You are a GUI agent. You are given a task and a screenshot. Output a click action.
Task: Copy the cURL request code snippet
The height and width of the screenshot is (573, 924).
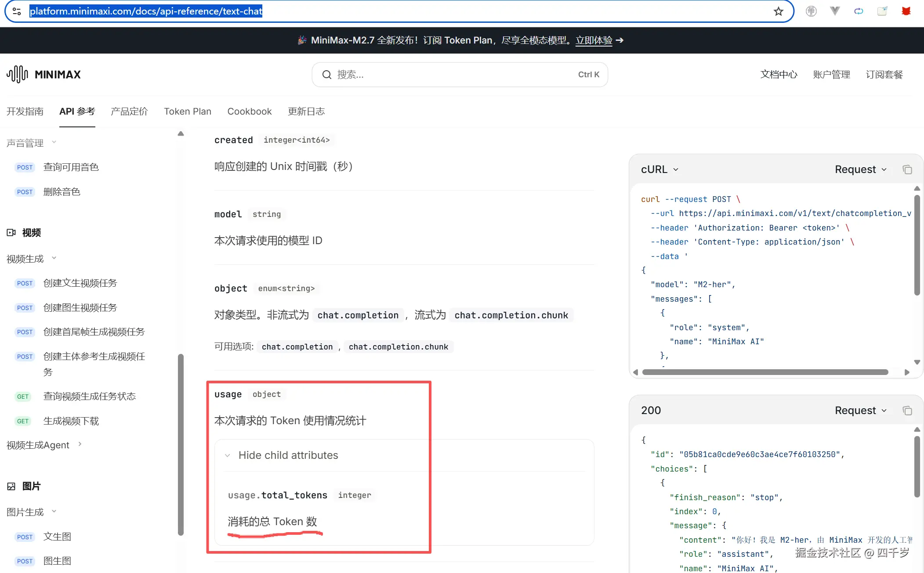pyautogui.click(x=907, y=169)
